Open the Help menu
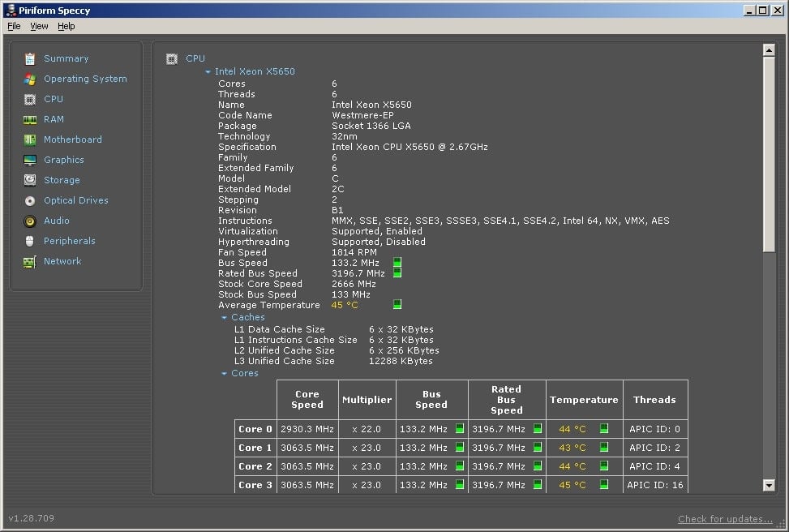 (x=66, y=26)
